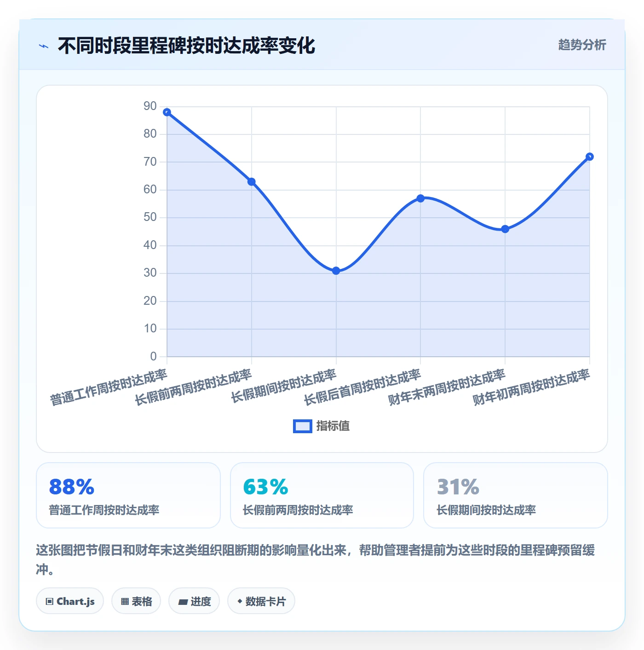Select the 长假后首周 data point at 57
644x650 pixels.
pyautogui.click(x=420, y=198)
